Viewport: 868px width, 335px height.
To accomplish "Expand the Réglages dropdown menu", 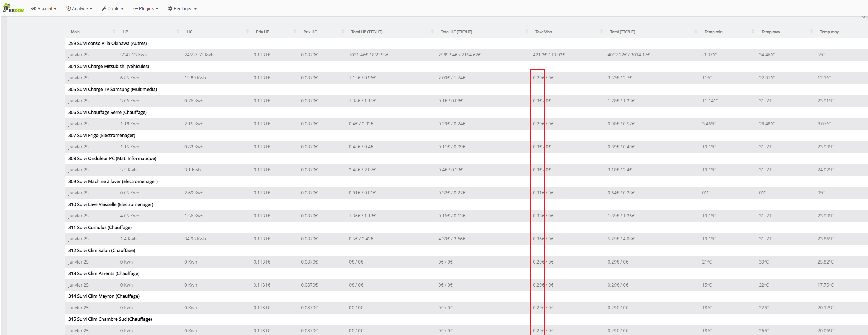I will coord(182,9).
